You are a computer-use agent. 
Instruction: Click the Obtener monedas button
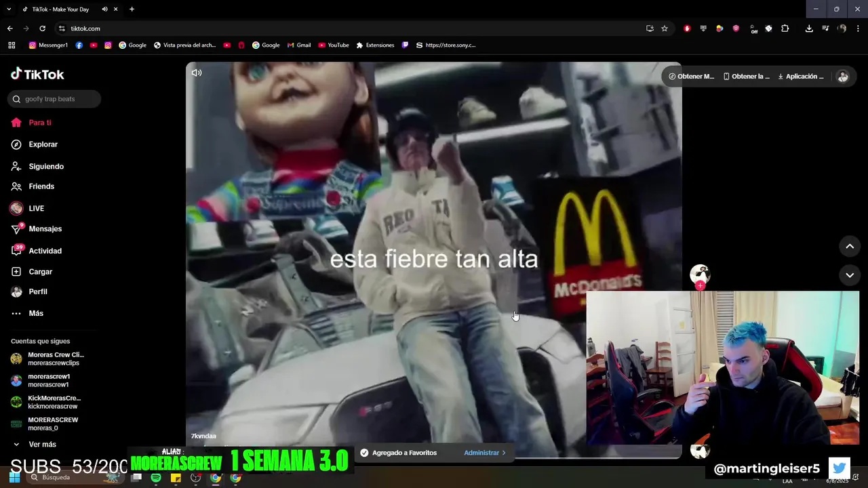point(691,77)
